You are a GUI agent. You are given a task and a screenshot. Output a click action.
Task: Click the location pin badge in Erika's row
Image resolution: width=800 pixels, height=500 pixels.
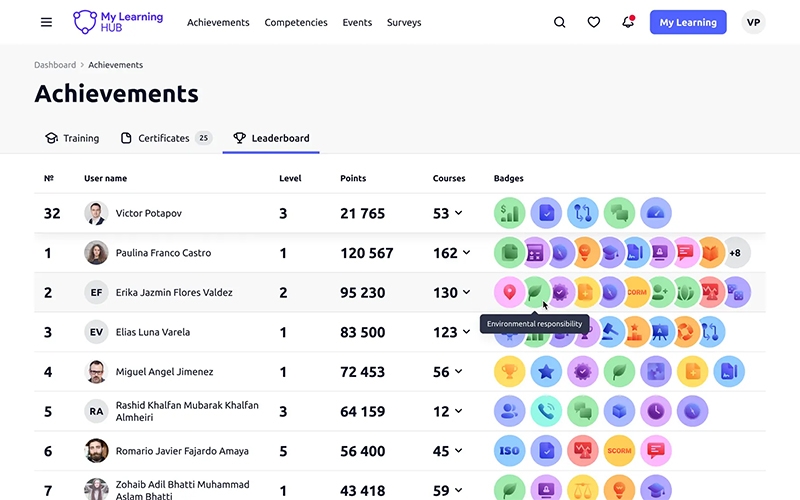[x=510, y=292]
